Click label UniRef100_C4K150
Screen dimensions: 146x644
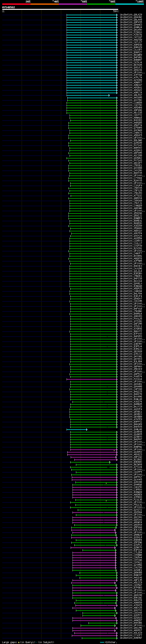pos(131,487)
